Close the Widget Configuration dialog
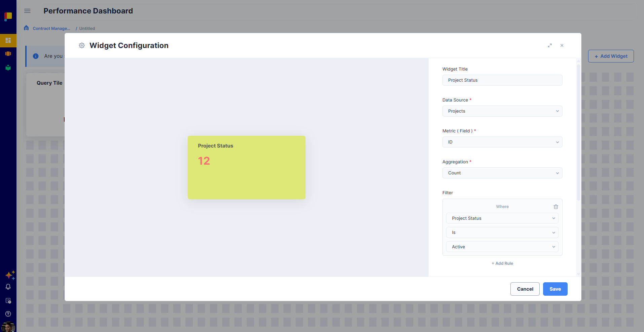The width and height of the screenshot is (644, 332). (x=562, y=45)
